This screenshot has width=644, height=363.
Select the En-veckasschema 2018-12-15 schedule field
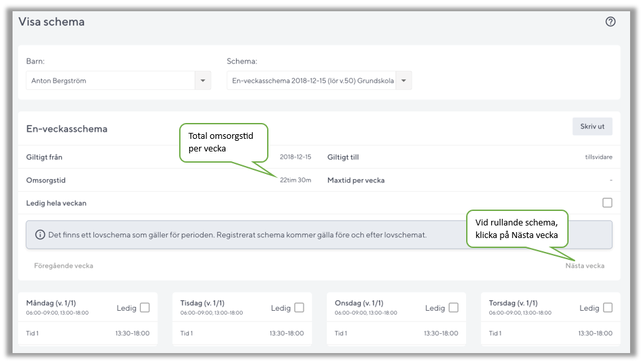[x=319, y=81]
